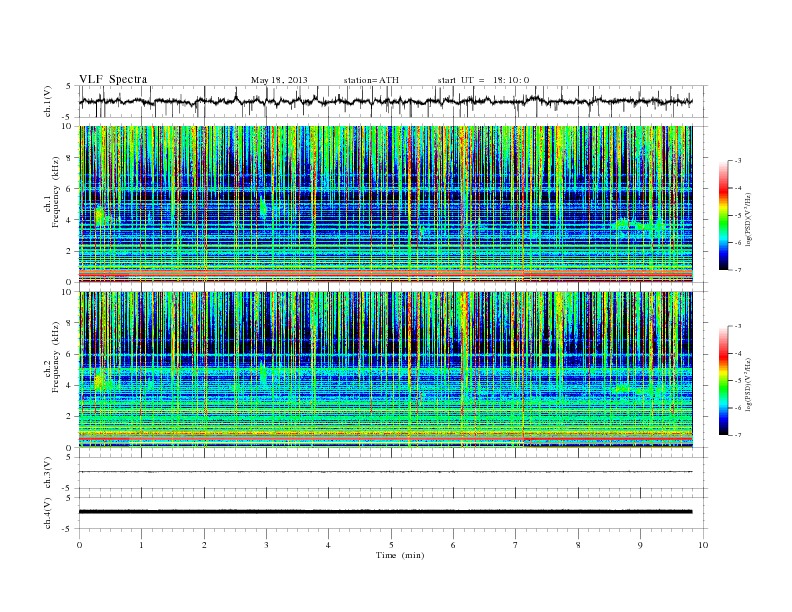792x612 pixels.
Task: Click the ch.1 voltage waveform trace panel
Action: (393, 101)
